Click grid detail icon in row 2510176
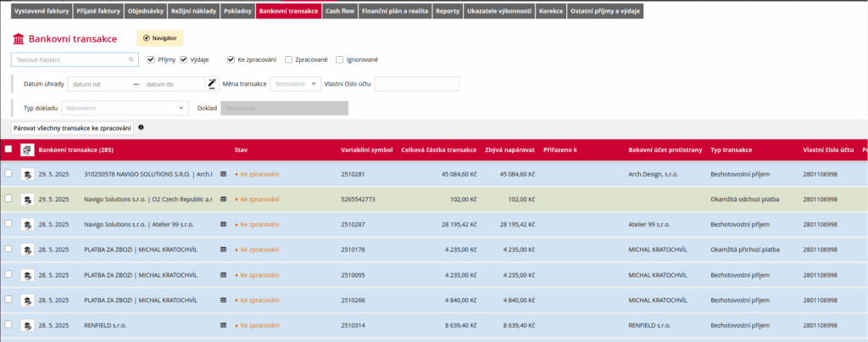This screenshot has width=868, height=342. (224, 249)
